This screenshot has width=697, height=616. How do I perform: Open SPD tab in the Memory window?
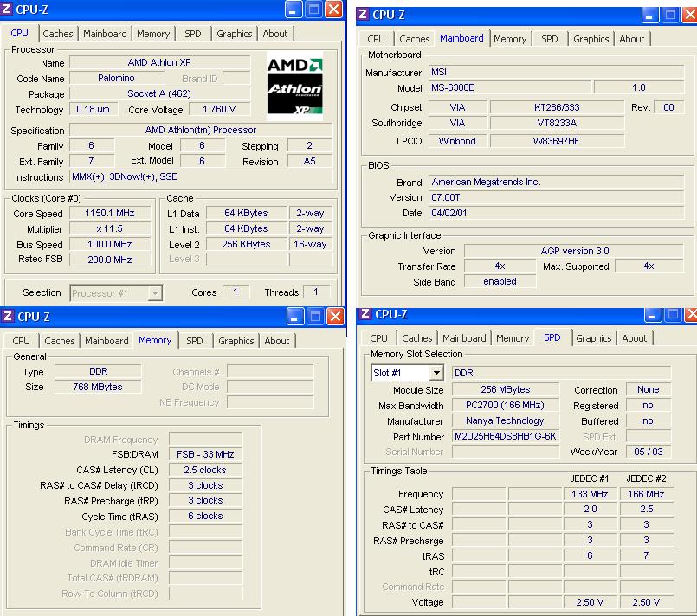coord(195,341)
